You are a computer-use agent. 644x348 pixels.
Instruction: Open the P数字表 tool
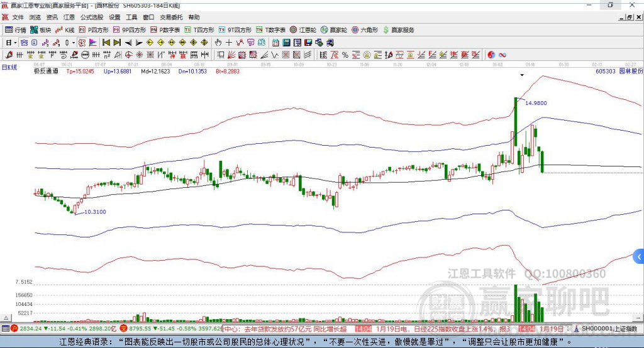tap(165, 30)
